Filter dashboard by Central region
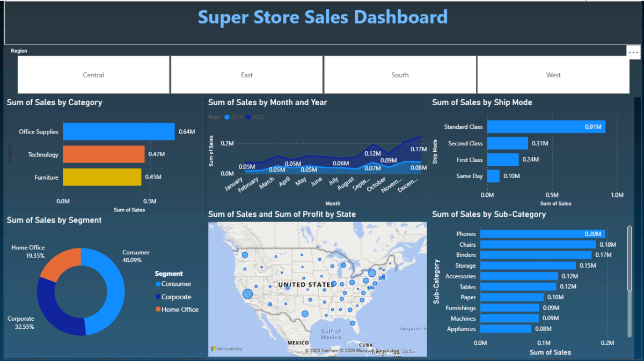This screenshot has height=361, width=644. (93, 75)
